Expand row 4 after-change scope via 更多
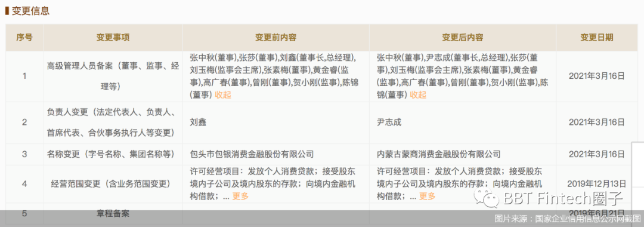Viewport: 644px width, 227px height. pyautogui.click(x=427, y=196)
